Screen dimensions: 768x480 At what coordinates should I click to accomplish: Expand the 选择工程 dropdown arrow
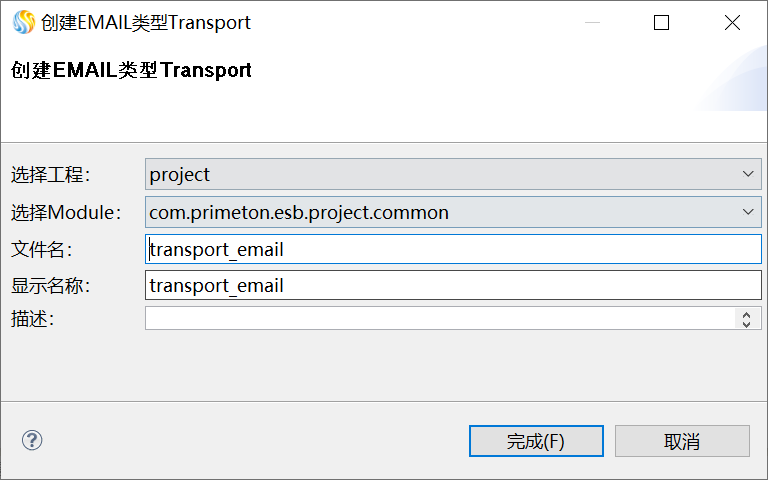pos(749,174)
